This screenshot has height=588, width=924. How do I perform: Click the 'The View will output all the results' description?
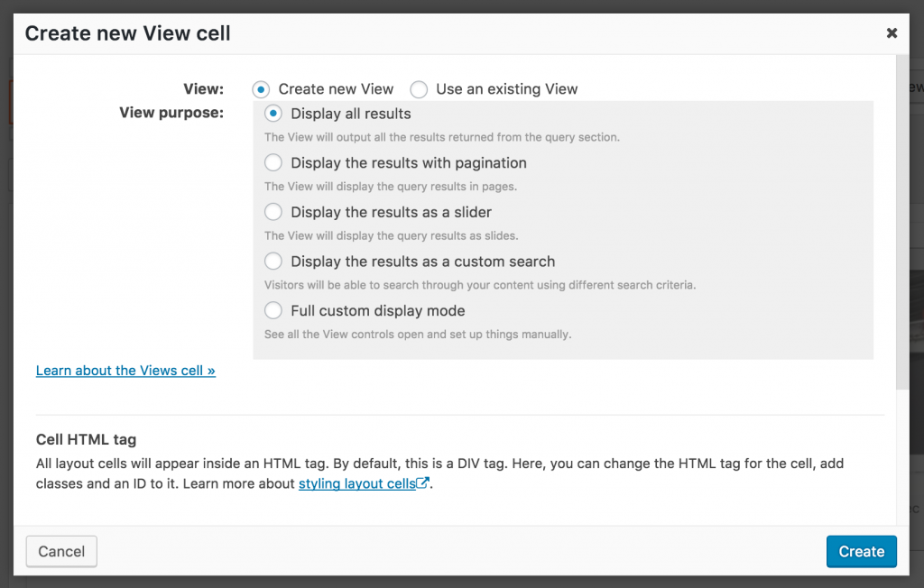[442, 137]
